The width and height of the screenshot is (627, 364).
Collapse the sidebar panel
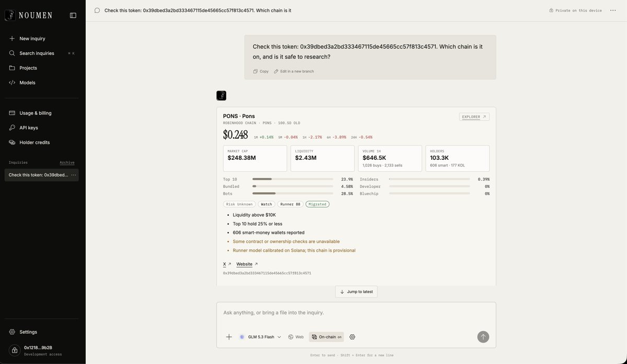pos(73,15)
